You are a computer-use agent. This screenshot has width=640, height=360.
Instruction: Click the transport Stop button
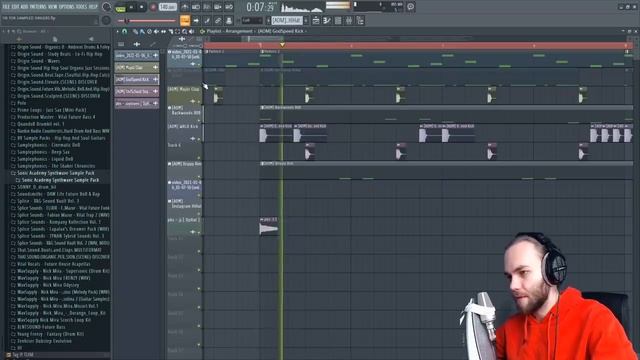coord(142,7)
